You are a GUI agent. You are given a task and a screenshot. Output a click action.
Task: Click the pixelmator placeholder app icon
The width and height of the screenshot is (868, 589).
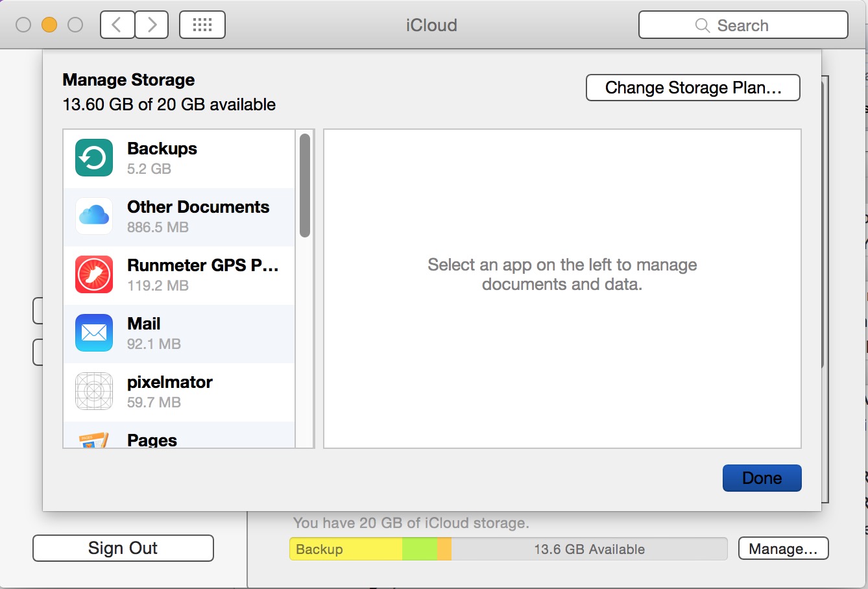(x=94, y=391)
